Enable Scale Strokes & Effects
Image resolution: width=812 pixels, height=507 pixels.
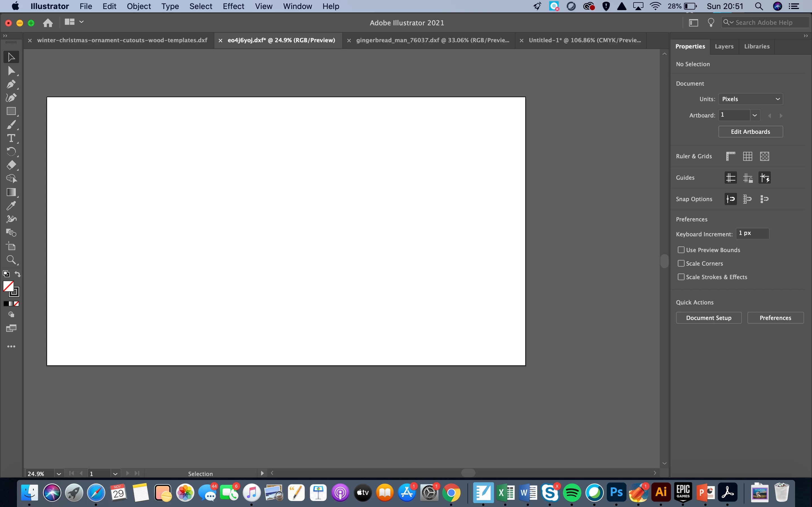click(681, 277)
